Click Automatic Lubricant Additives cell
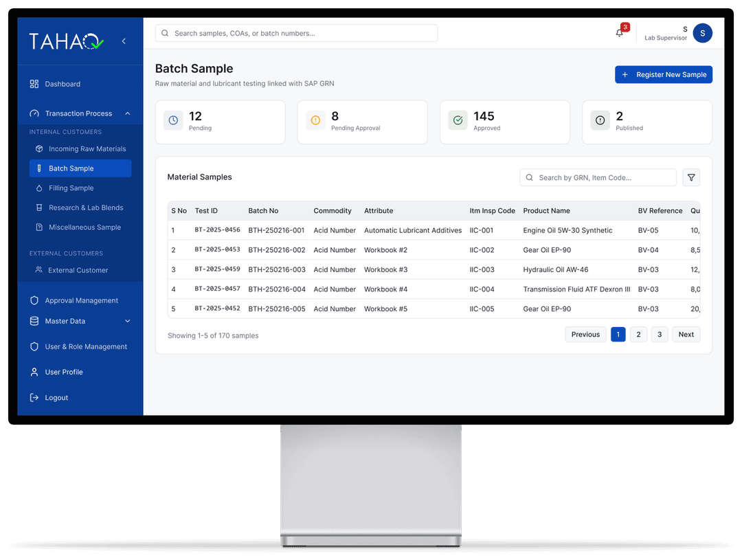This screenshot has width=742, height=560. coord(413,230)
